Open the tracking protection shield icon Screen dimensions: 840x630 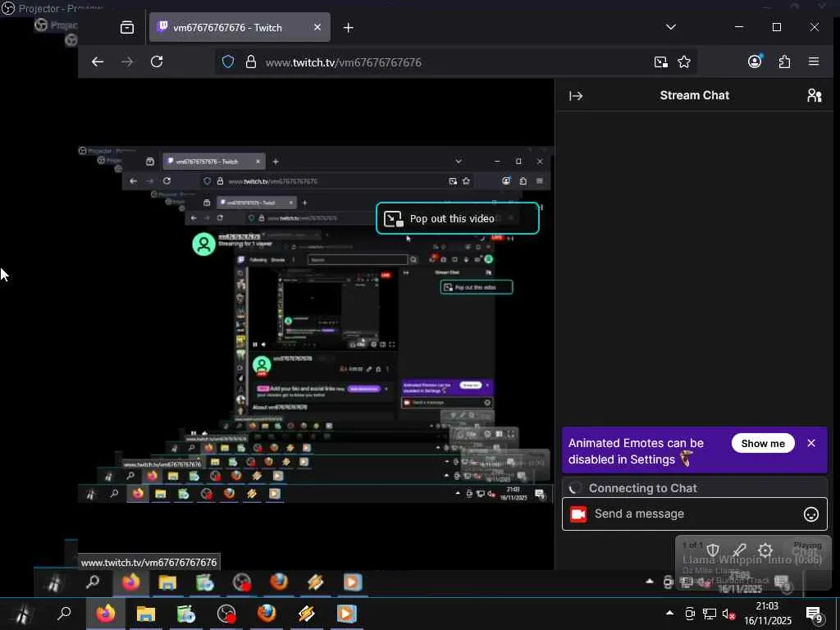[228, 62]
